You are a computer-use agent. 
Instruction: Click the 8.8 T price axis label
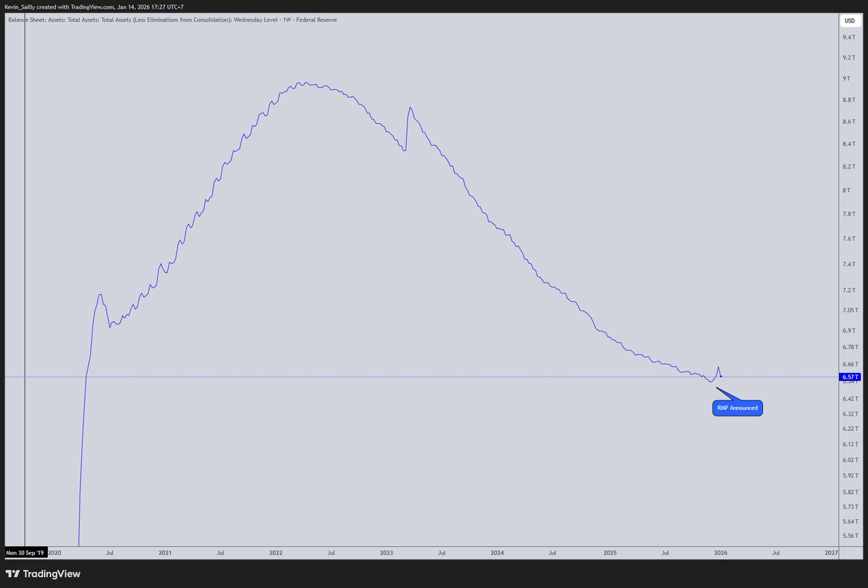848,100
